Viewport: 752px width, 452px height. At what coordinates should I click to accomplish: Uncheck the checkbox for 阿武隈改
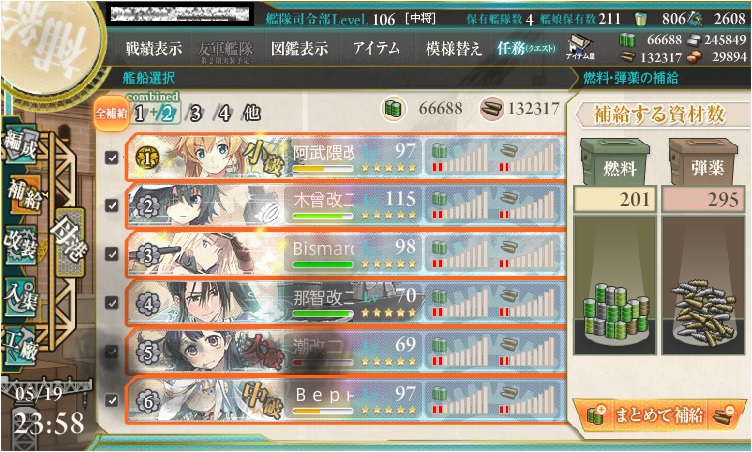112,157
